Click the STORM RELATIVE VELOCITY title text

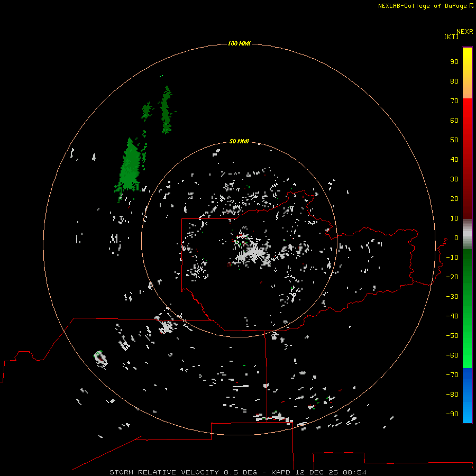coord(164,472)
